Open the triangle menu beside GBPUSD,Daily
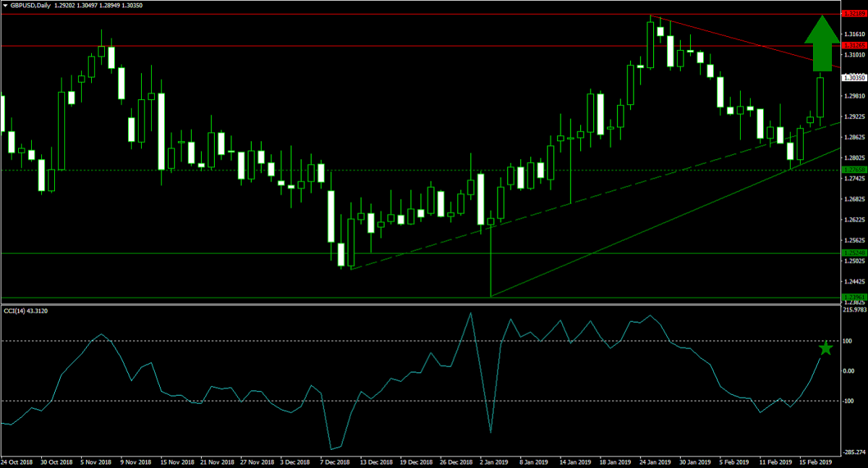 (6, 5)
